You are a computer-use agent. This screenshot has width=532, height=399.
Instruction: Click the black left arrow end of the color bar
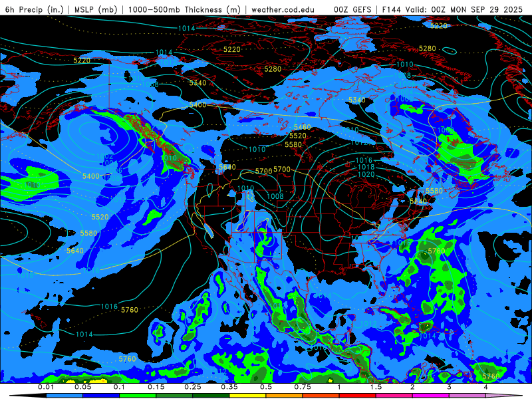[x=28, y=396]
